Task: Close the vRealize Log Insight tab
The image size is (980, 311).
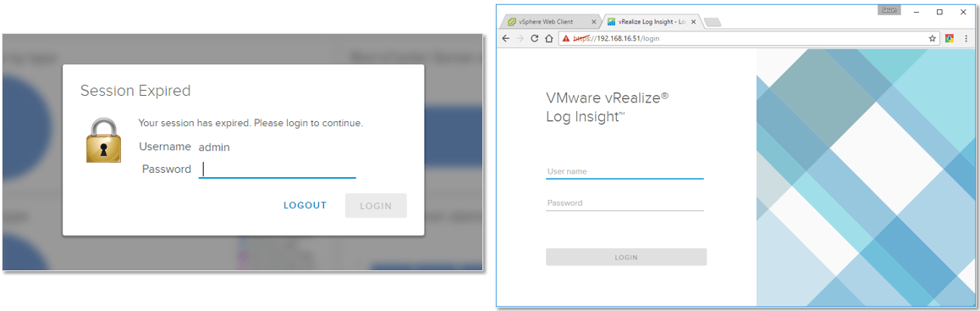Action: [x=694, y=22]
